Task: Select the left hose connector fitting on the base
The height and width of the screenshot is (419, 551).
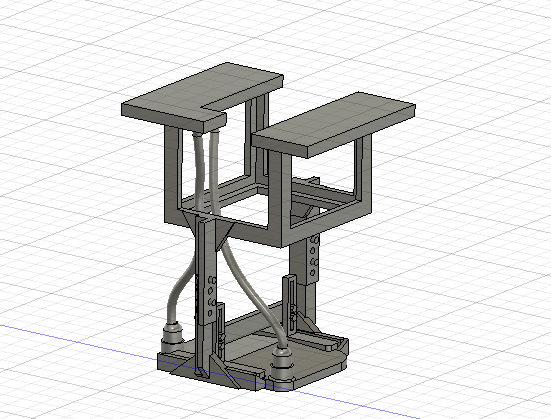Action: (x=172, y=338)
